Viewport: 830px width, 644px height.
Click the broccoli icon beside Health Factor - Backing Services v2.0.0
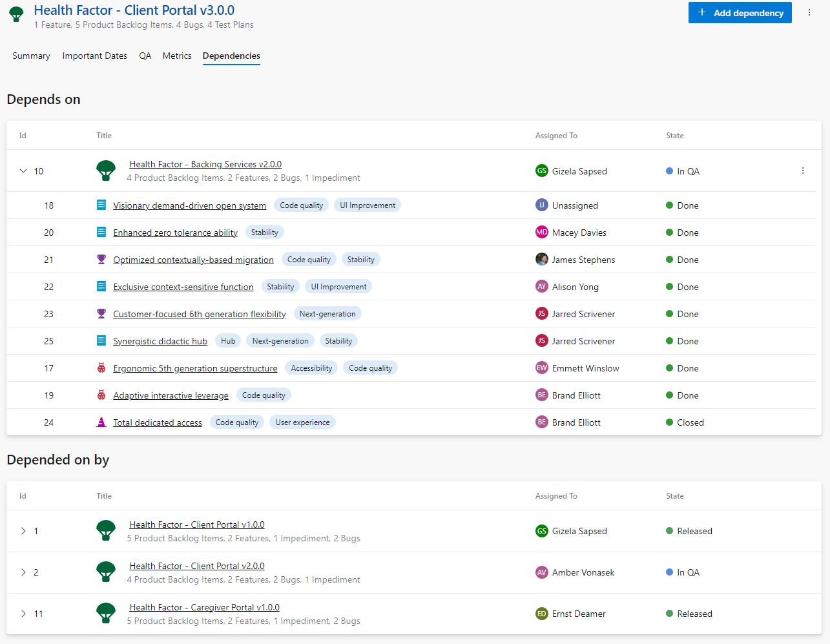tap(106, 171)
